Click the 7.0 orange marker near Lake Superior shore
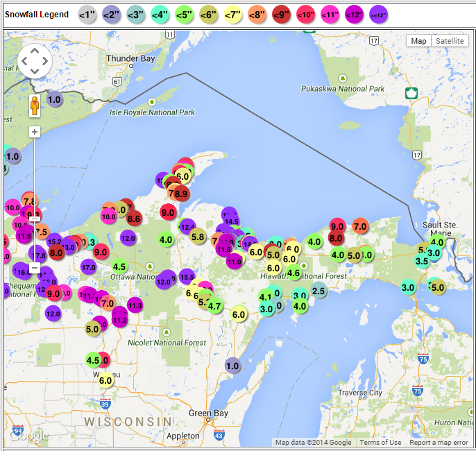The height and width of the screenshot is (451, 476). click(x=360, y=226)
